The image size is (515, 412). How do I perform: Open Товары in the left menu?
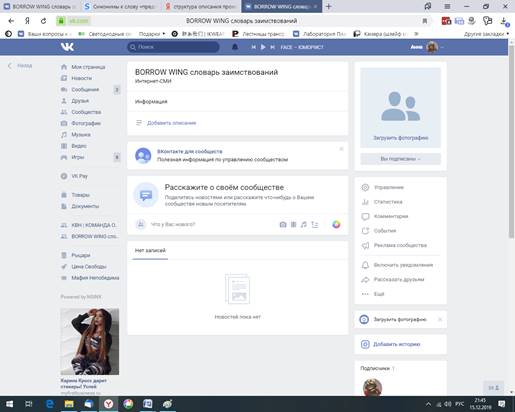tap(80, 195)
